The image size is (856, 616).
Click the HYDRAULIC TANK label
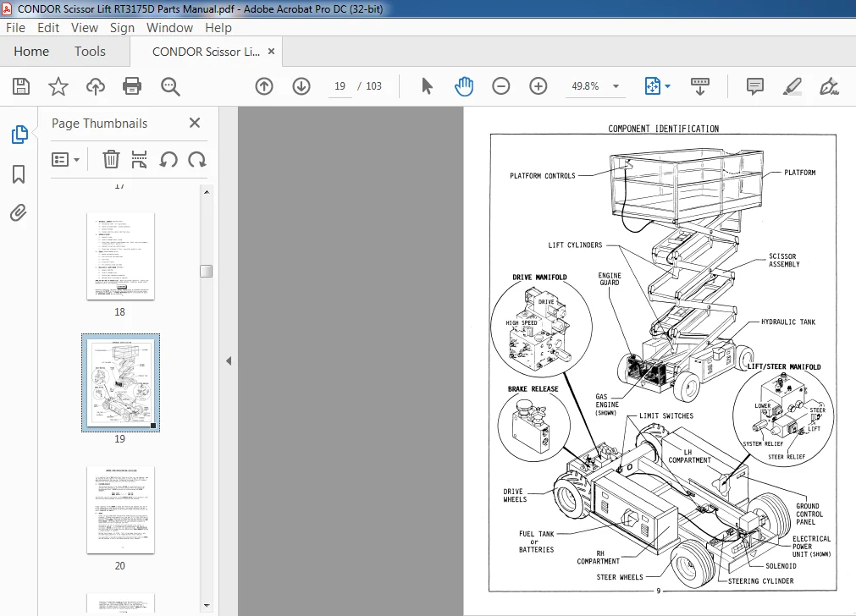click(x=788, y=322)
